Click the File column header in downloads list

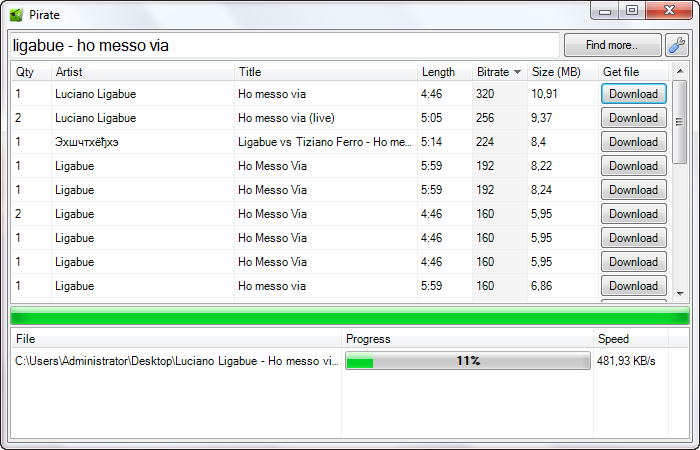177,339
